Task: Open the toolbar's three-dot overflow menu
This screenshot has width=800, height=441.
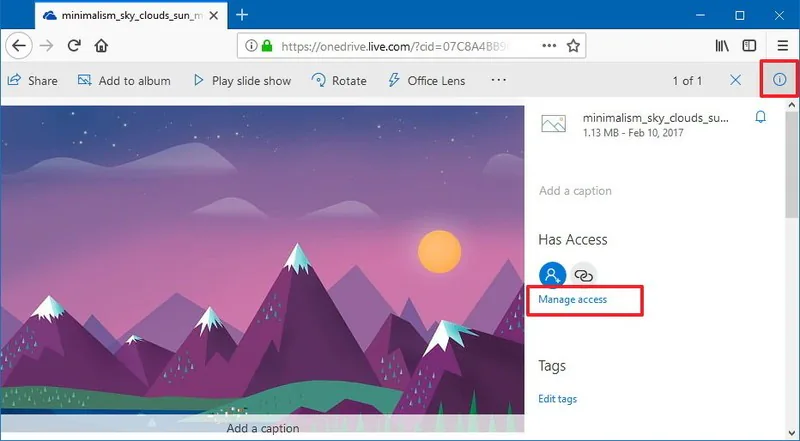Action: (498, 80)
